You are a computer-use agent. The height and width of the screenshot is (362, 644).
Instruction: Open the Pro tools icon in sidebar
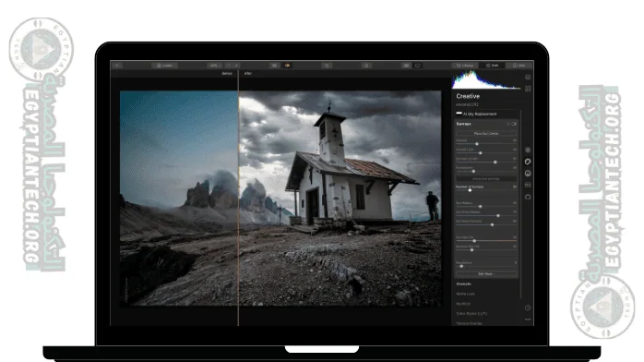528,185
